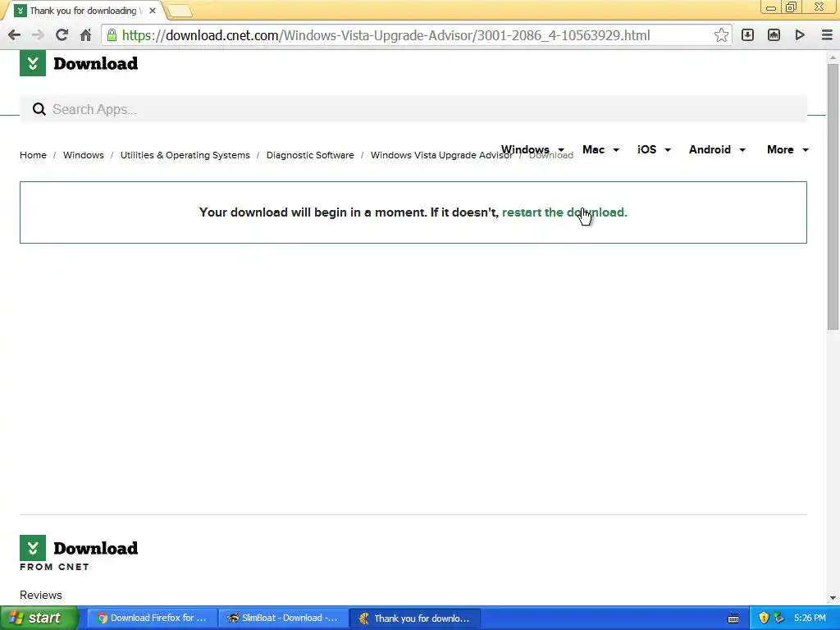Open the Reviews footer link

tap(41, 596)
